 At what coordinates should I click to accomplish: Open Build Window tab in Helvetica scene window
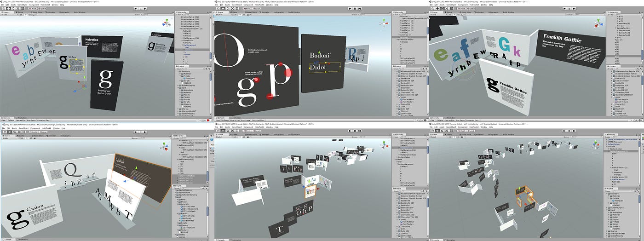tap(80, 12)
